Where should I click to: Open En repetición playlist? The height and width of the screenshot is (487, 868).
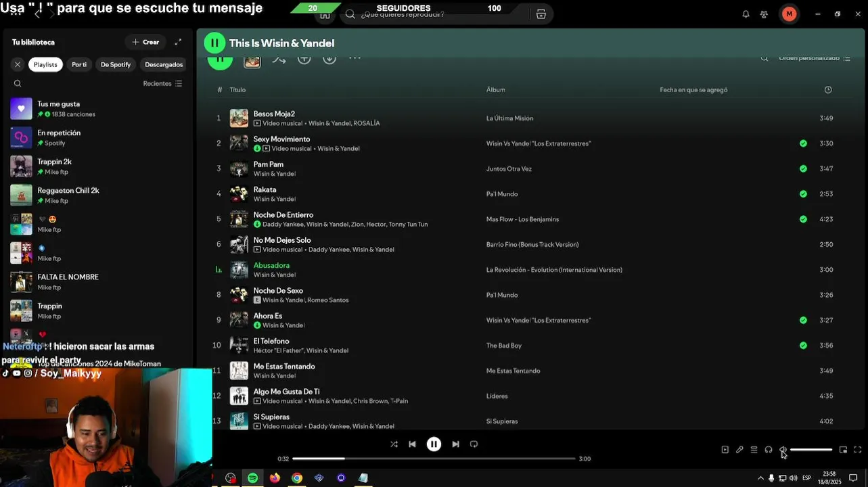tap(98, 138)
